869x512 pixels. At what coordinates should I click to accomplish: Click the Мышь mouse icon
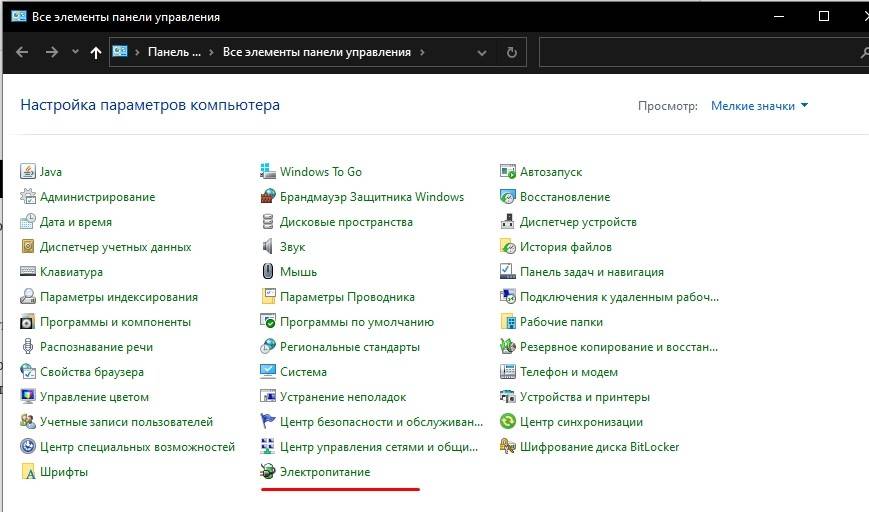coord(268,272)
